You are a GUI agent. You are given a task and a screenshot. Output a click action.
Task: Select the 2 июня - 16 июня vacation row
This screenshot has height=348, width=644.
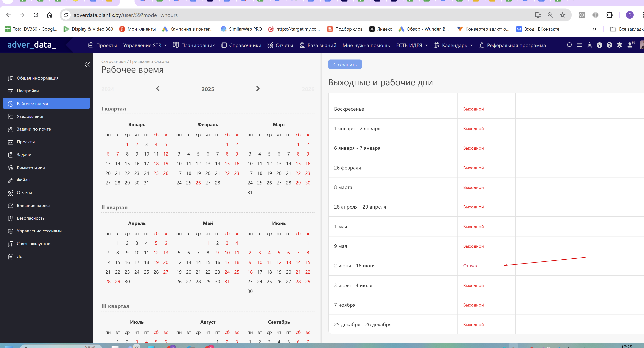(x=354, y=266)
